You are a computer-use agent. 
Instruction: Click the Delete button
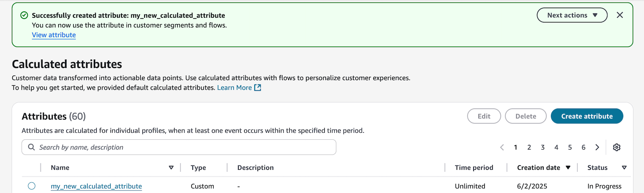(x=525, y=116)
